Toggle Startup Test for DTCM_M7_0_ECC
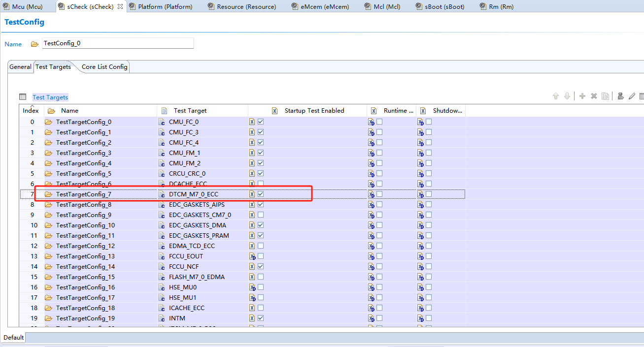644x347 pixels. pos(261,194)
